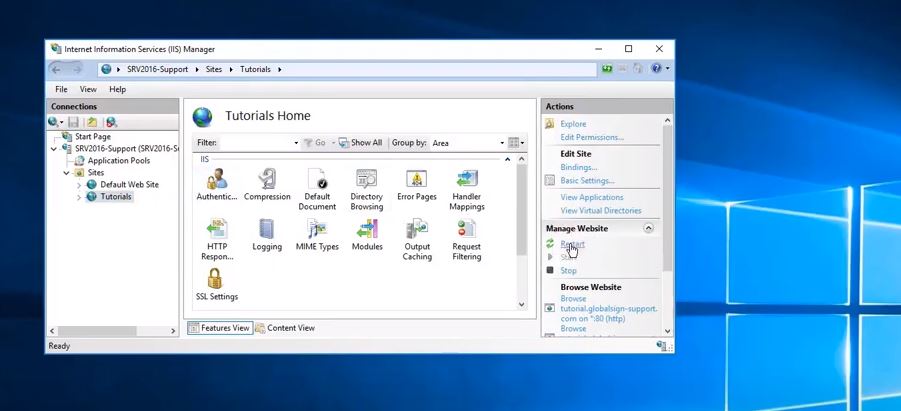Open the Bindings link

(x=579, y=167)
